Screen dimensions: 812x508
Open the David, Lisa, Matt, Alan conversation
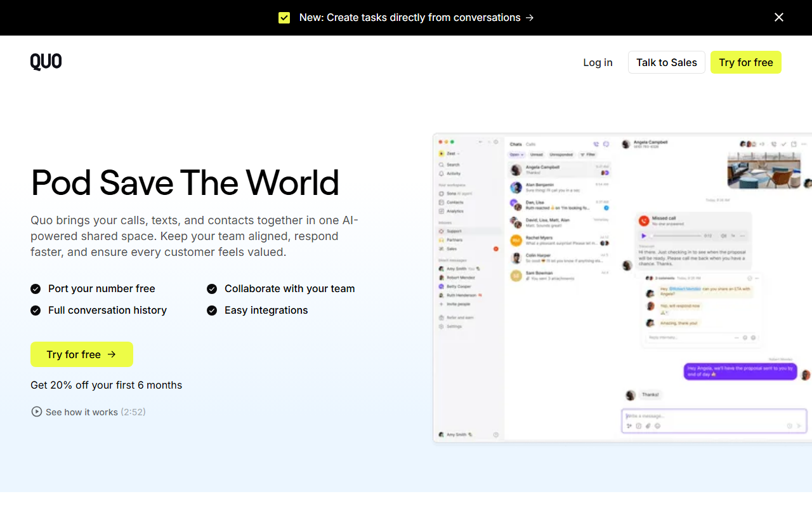[x=560, y=222]
